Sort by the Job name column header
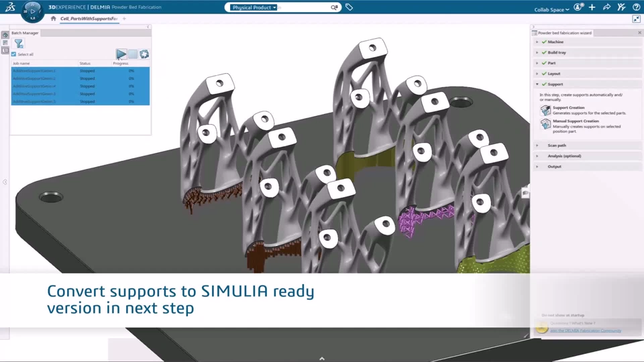 click(44, 64)
